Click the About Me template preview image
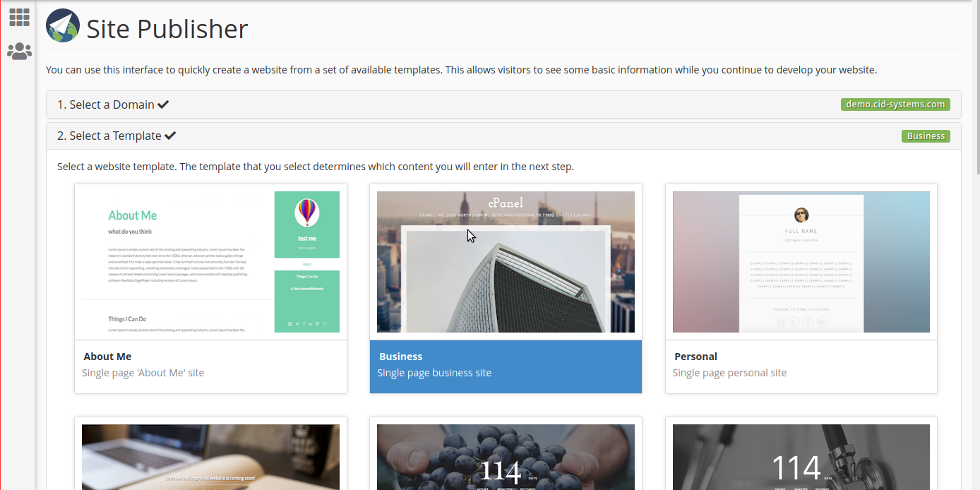 point(210,262)
